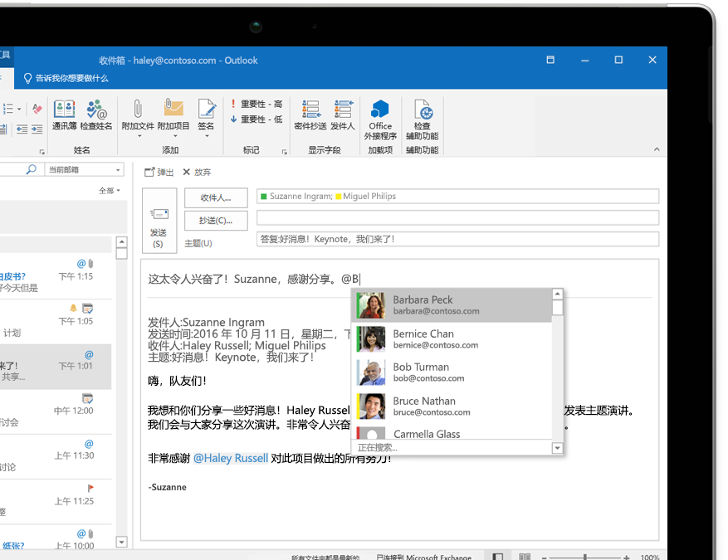
Task: Open the 全部 filter dropdown
Action: [110, 191]
